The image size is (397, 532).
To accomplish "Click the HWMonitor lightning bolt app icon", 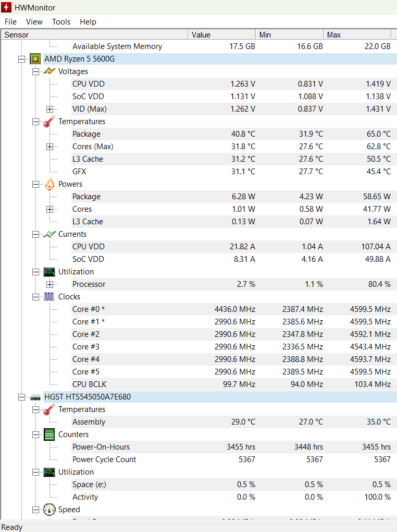I will tap(6, 7).
